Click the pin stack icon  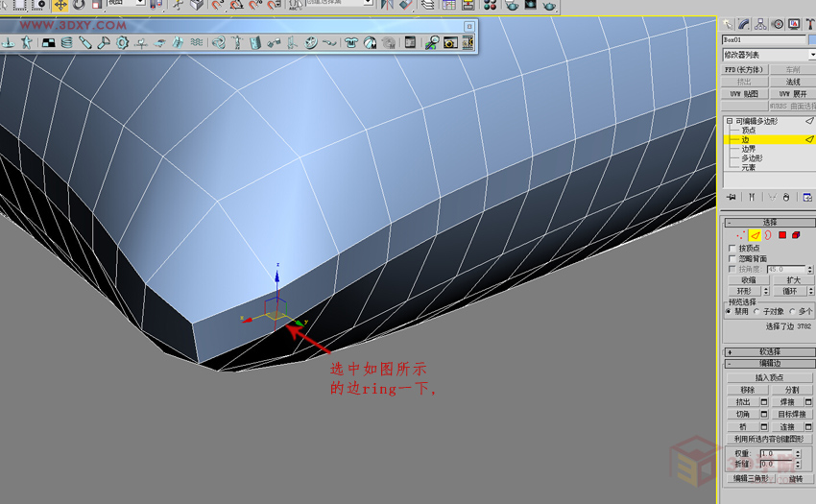tap(732, 197)
